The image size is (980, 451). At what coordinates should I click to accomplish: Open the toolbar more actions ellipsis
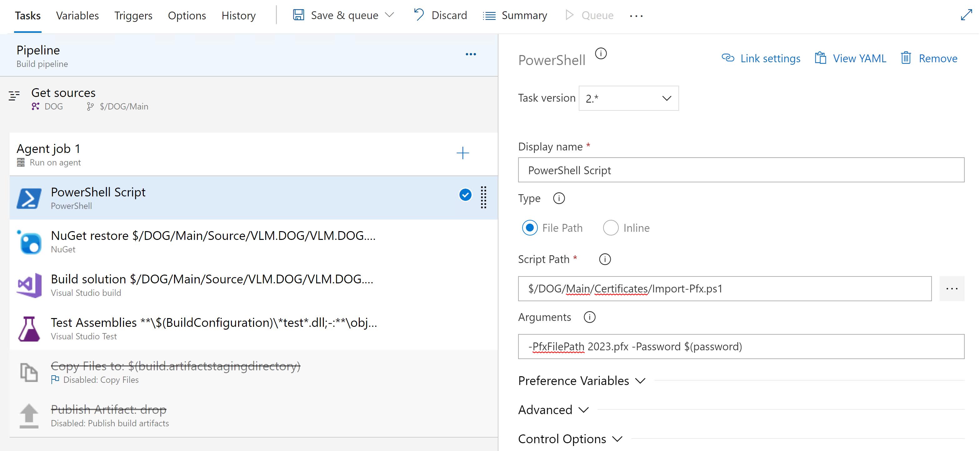pyautogui.click(x=636, y=16)
